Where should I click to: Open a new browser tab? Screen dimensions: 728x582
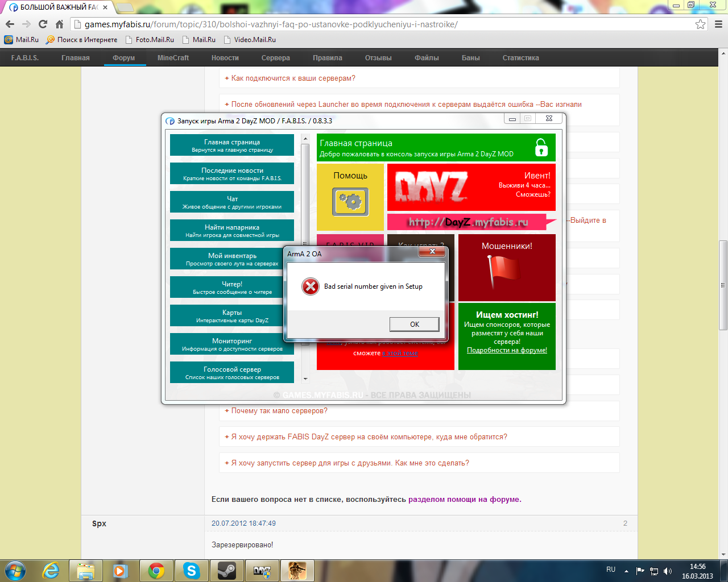[x=125, y=7]
